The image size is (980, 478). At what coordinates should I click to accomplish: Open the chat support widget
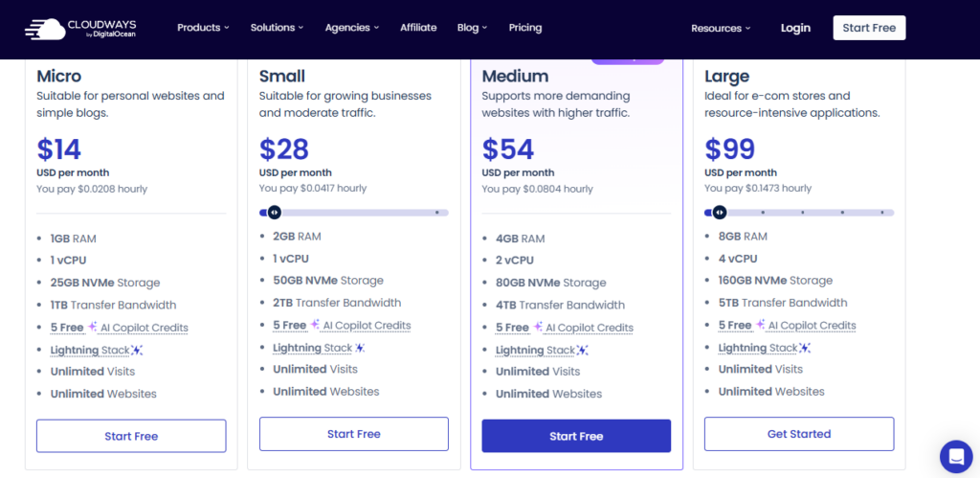955,456
